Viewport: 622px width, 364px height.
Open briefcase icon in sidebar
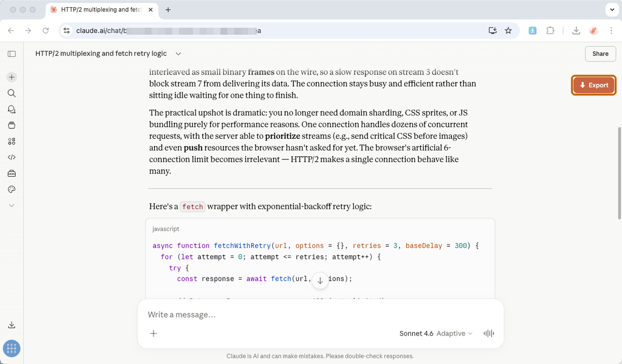11,173
